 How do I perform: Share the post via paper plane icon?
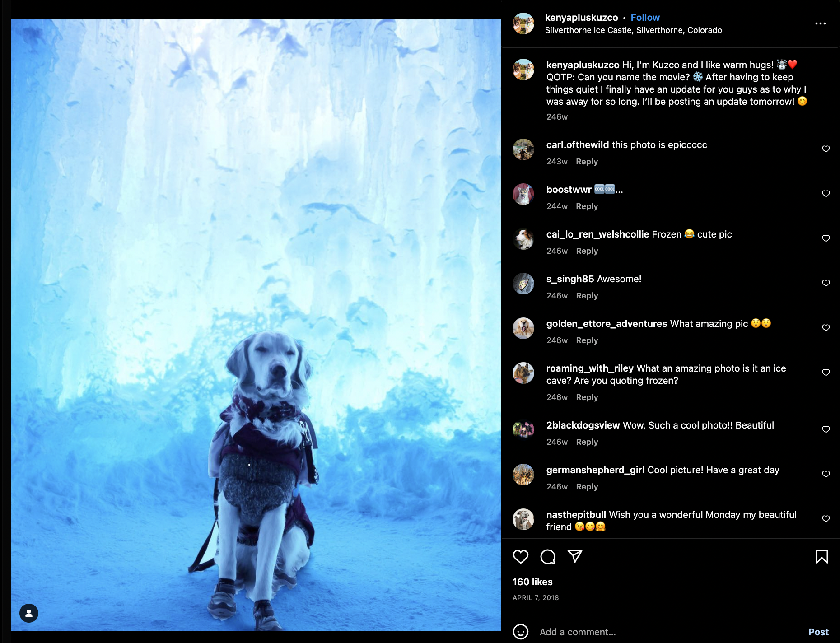pos(575,556)
